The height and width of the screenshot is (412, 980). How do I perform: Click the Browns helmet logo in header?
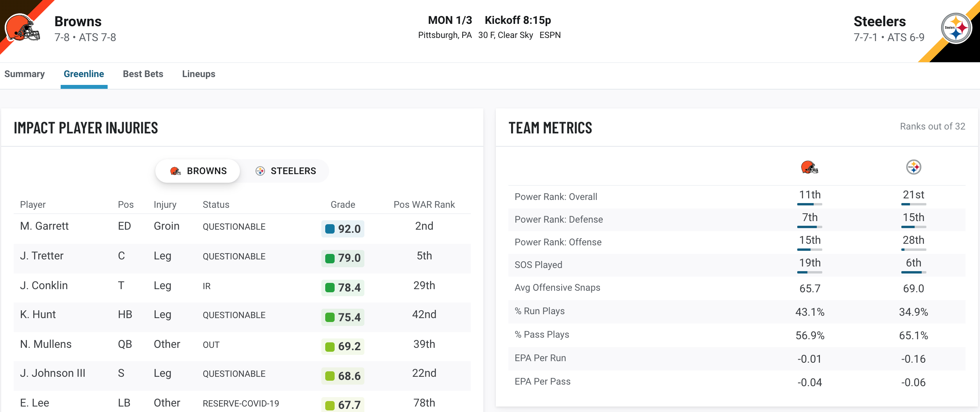[22, 27]
